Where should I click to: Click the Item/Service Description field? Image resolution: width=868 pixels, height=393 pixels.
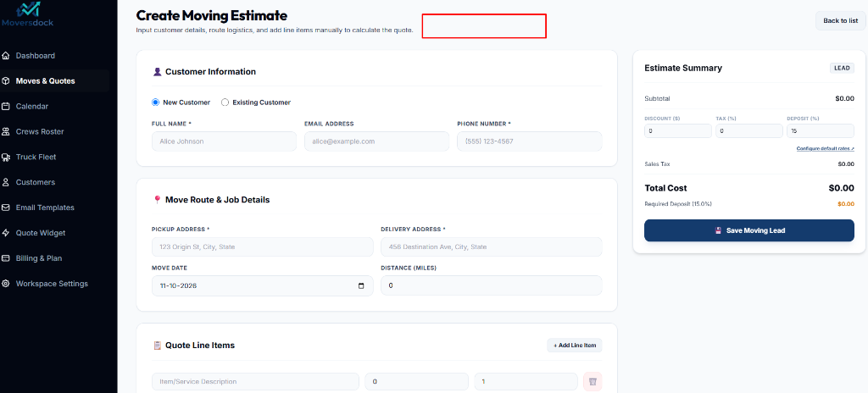tap(255, 382)
